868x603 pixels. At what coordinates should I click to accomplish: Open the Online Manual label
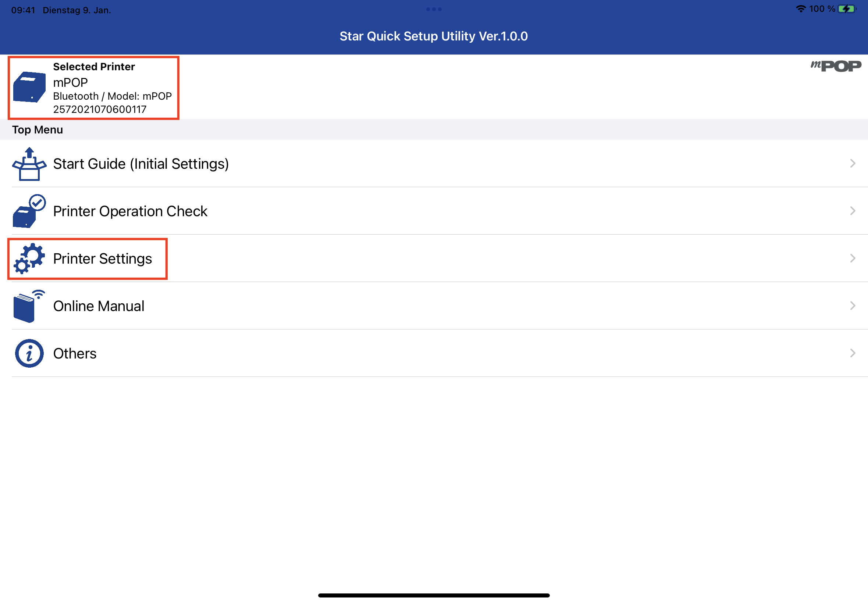(99, 306)
